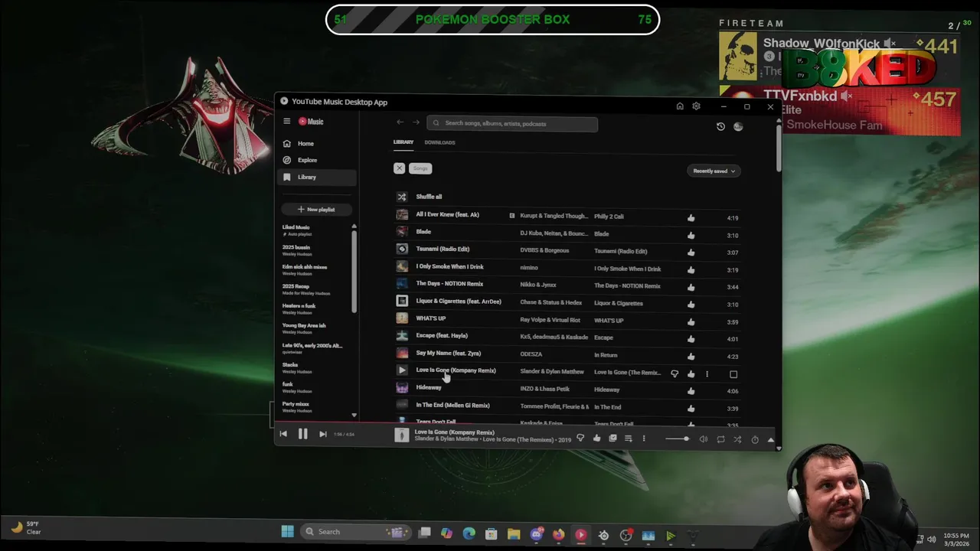Open album In Return
The height and width of the screenshot is (551, 980).
click(606, 355)
